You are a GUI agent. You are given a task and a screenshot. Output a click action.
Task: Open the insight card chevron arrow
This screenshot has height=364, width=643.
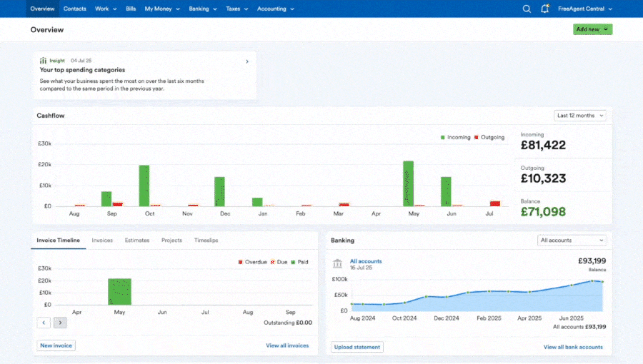point(247,61)
